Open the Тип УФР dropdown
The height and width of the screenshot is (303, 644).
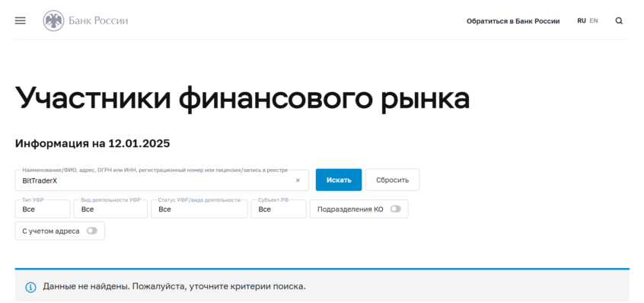(43, 209)
